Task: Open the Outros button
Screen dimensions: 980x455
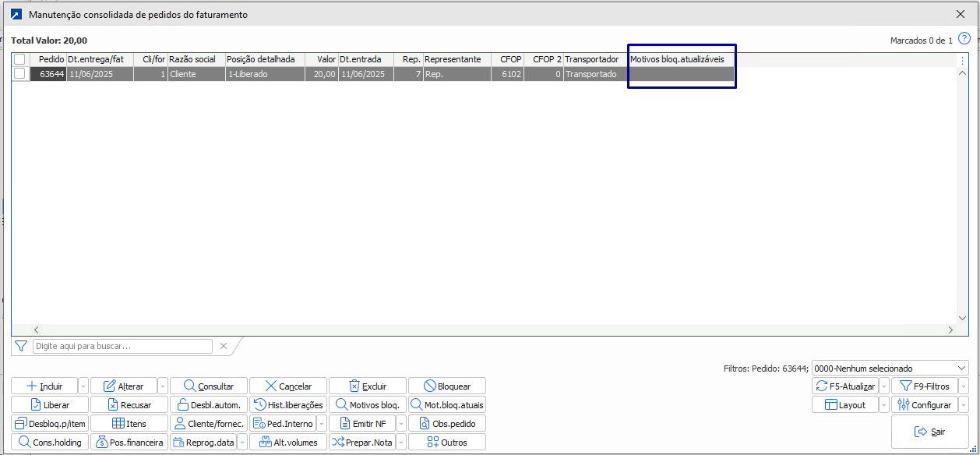Action: (x=447, y=442)
